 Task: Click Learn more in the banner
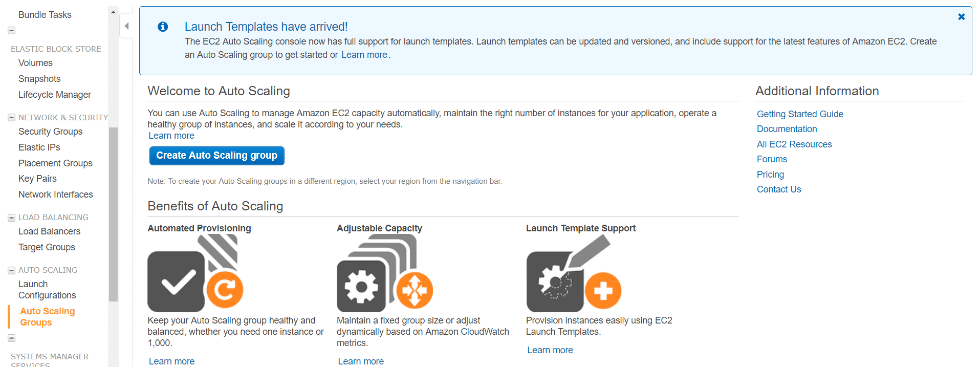(364, 55)
